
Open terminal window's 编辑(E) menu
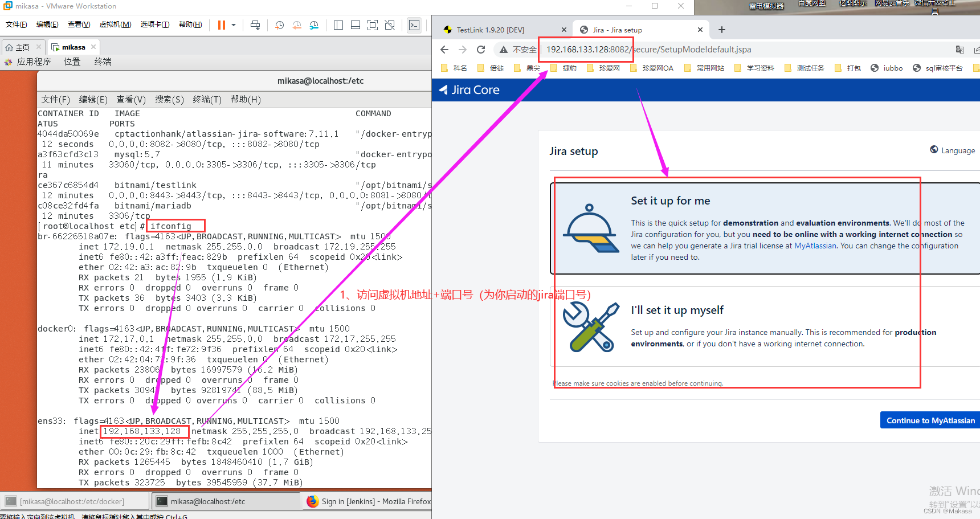pos(93,99)
